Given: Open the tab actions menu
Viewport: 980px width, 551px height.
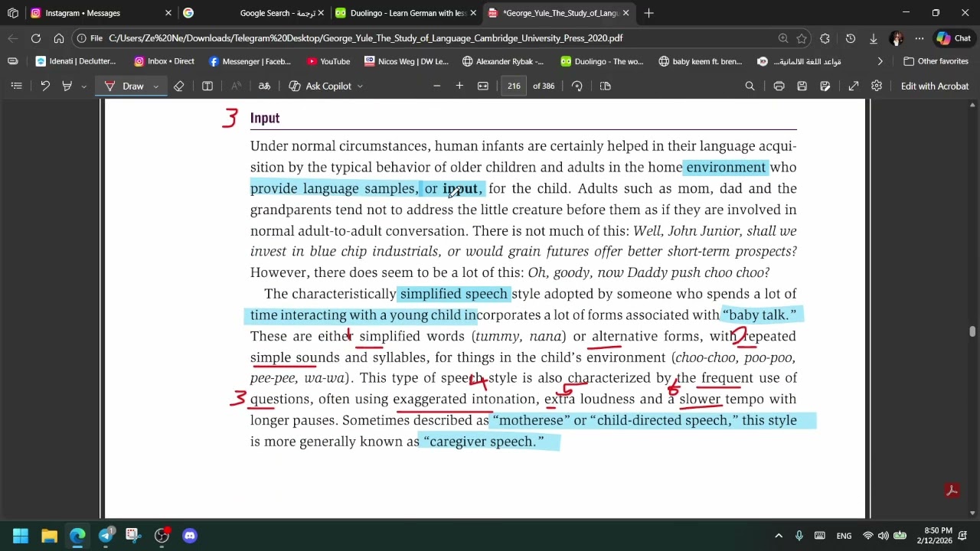Looking at the screenshot, I should tap(12, 13).
